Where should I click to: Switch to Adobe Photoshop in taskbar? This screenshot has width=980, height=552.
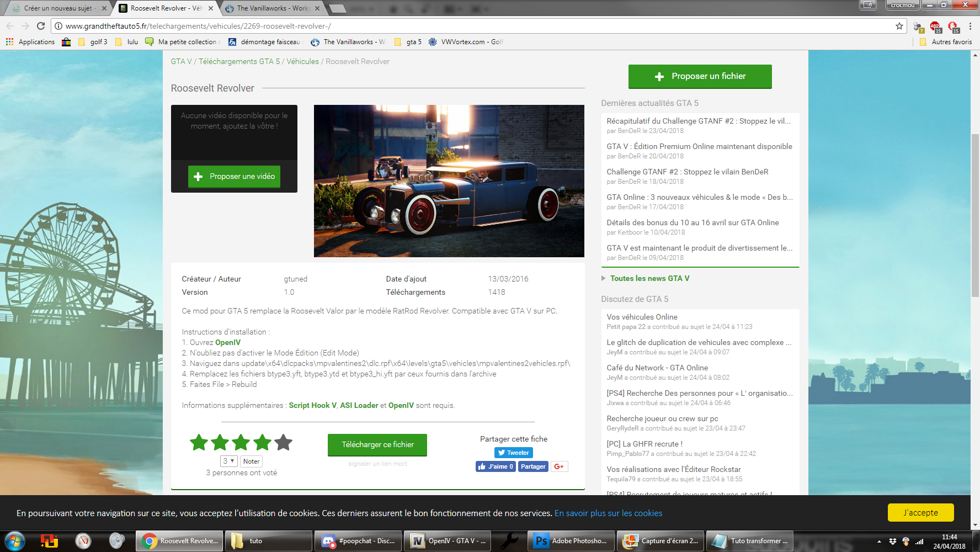tap(571, 541)
